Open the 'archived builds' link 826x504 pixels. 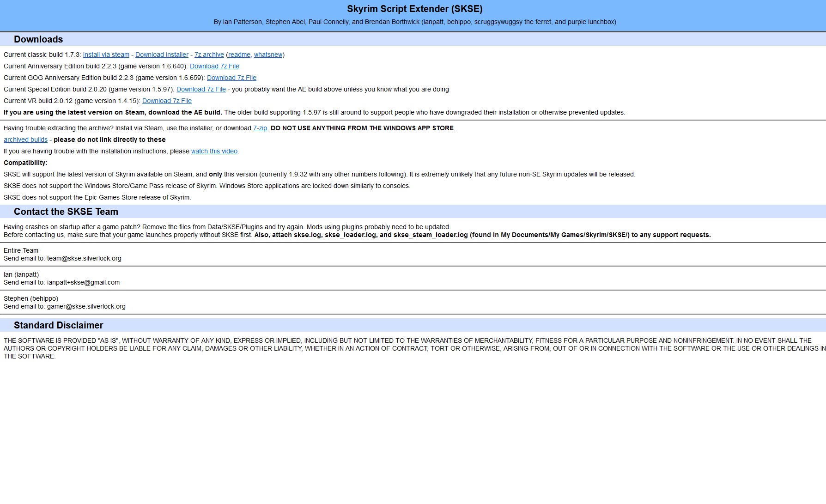tap(25, 140)
